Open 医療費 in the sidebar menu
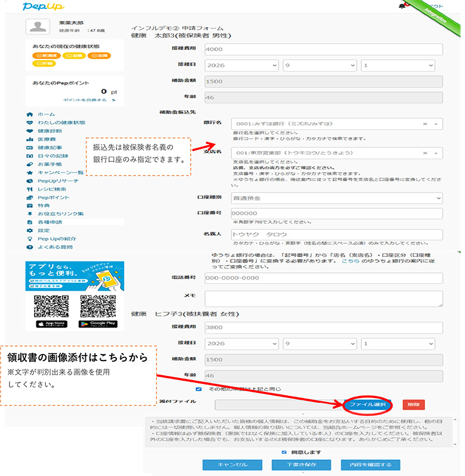The width and height of the screenshot is (465, 476). pos(46,139)
